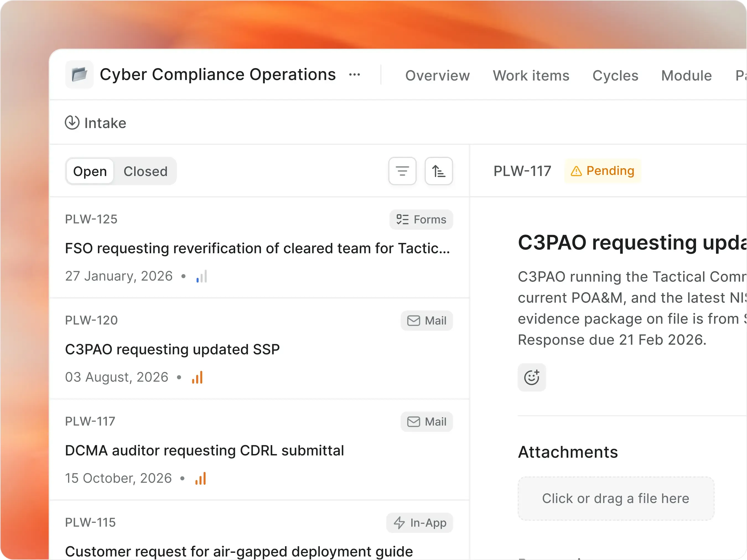This screenshot has height=560, width=747.
Task: Click the Forms source badge on PLW-125
Action: 421,219
